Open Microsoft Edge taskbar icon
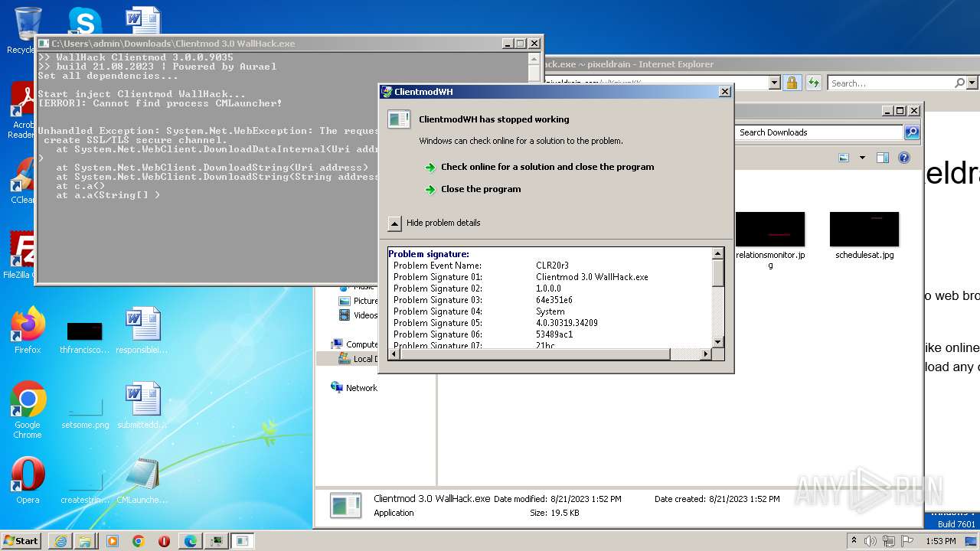Screen dimensions: 980x551 [x=190, y=541]
